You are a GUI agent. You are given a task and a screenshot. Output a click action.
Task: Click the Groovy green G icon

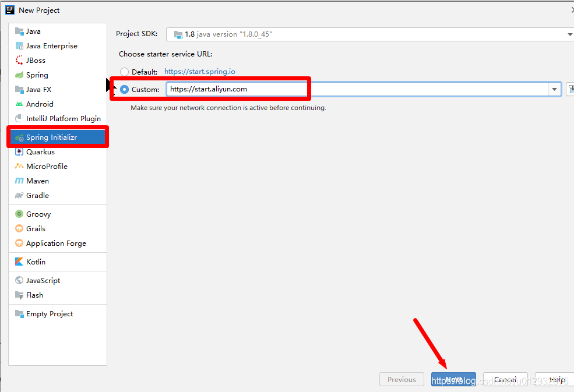(x=19, y=214)
